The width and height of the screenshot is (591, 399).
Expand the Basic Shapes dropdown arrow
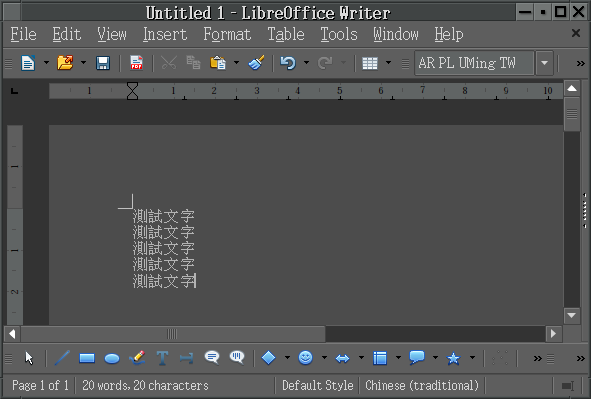287,358
